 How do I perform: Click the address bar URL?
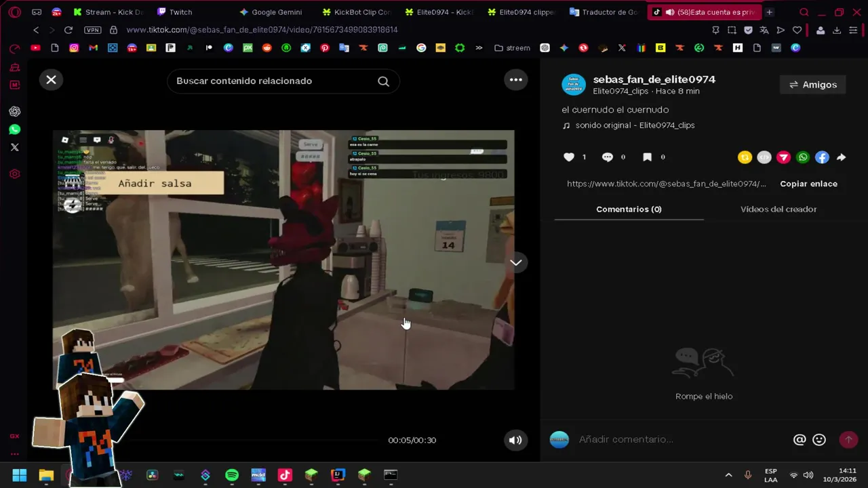pyautogui.click(x=262, y=30)
